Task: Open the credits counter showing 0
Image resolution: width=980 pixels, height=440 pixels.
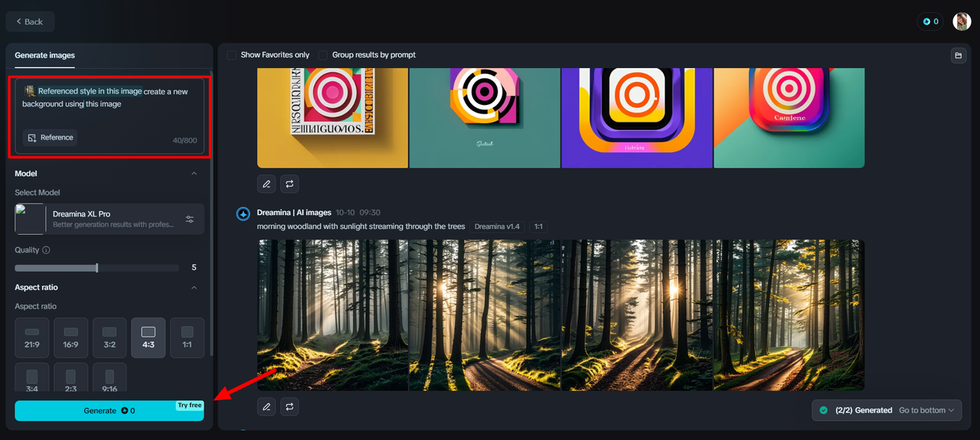Action: pyautogui.click(x=930, y=21)
